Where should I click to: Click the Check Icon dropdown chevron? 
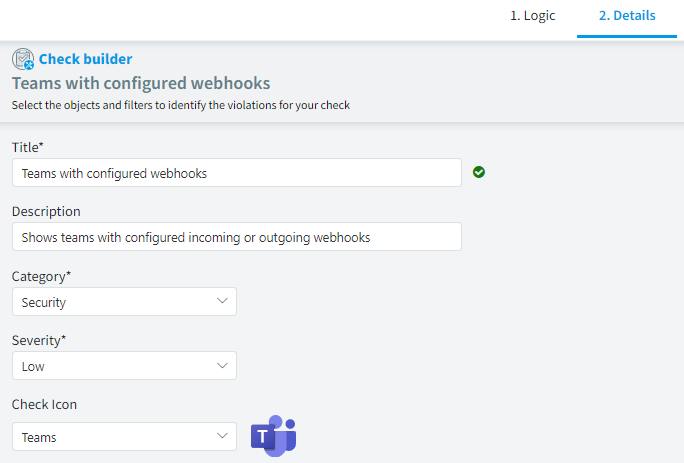(222, 436)
